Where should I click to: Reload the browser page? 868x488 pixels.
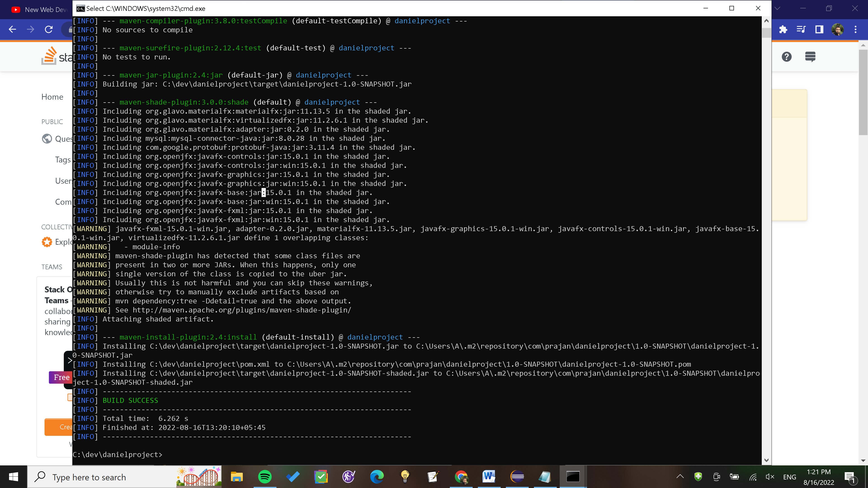click(x=49, y=30)
